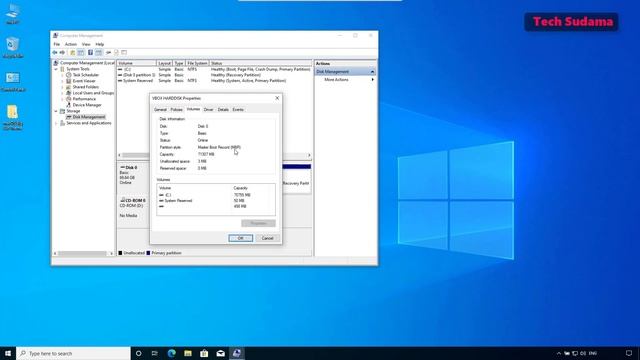Expand Local Users and Groups node
The height and width of the screenshot is (360, 640).
62,93
